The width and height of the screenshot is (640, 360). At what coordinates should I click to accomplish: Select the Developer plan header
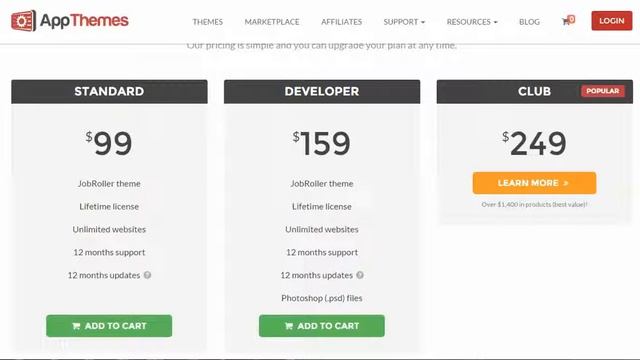pyautogui.click(x=322, y=91)
